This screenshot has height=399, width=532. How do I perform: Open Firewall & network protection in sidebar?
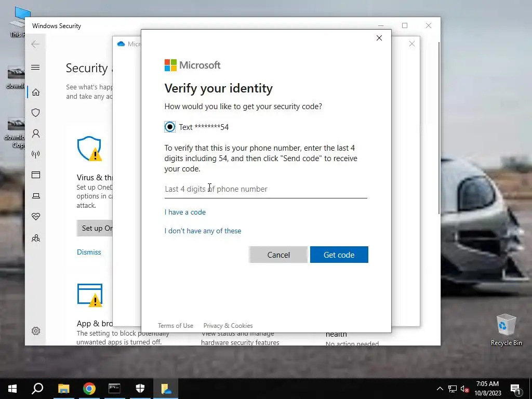tap(36, 154)
